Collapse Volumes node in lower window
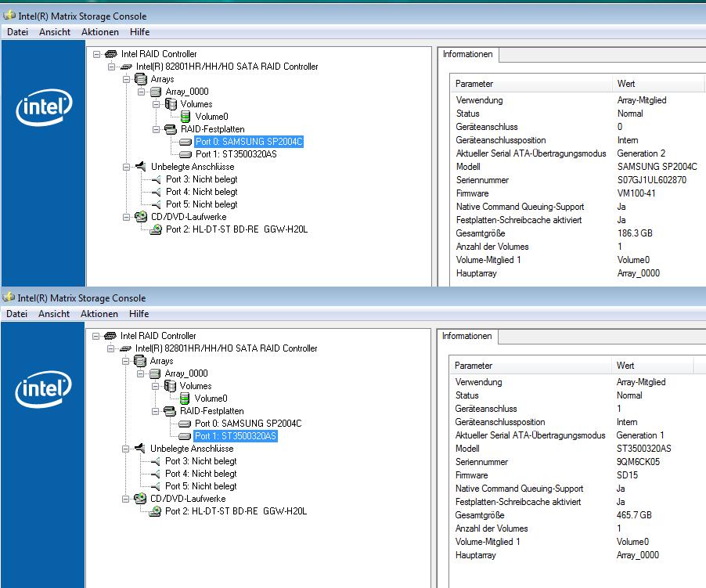 [x=155, y=386]
